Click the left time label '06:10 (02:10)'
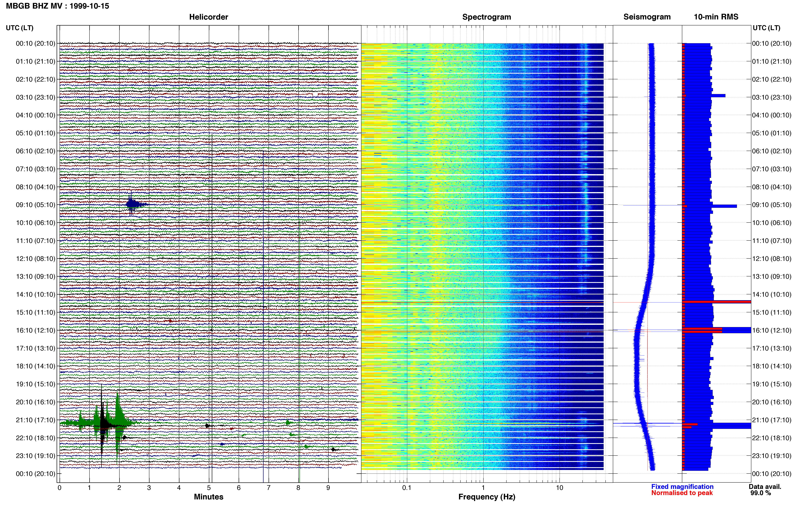The image size is (812, 508). point(35,151)
